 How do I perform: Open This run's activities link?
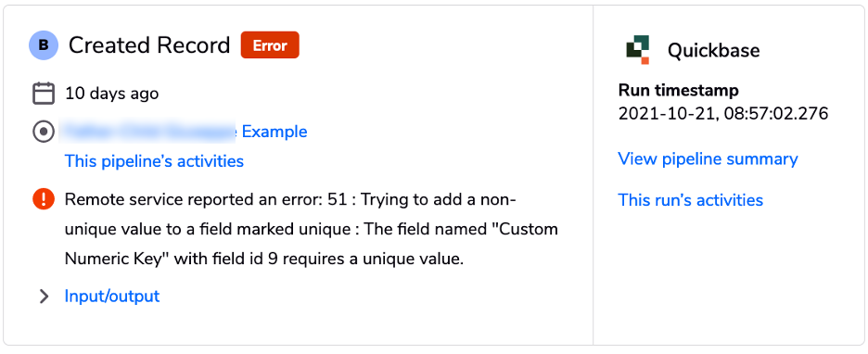point(690,199)
